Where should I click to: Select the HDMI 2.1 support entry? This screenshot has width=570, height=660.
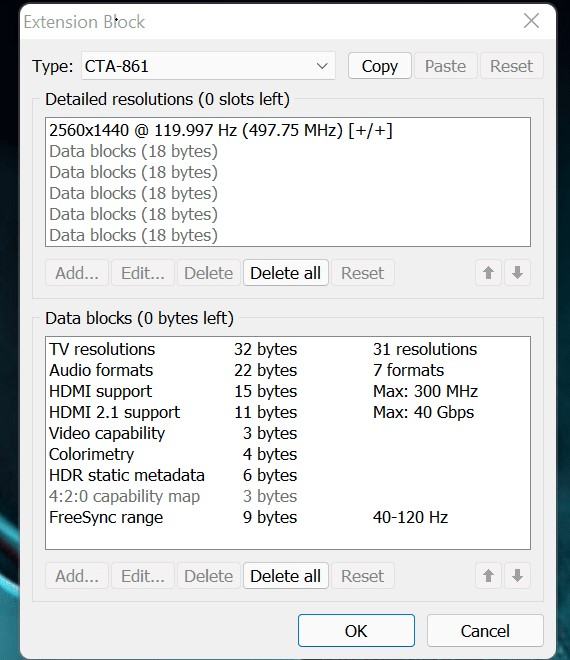(x=288, y=412)
